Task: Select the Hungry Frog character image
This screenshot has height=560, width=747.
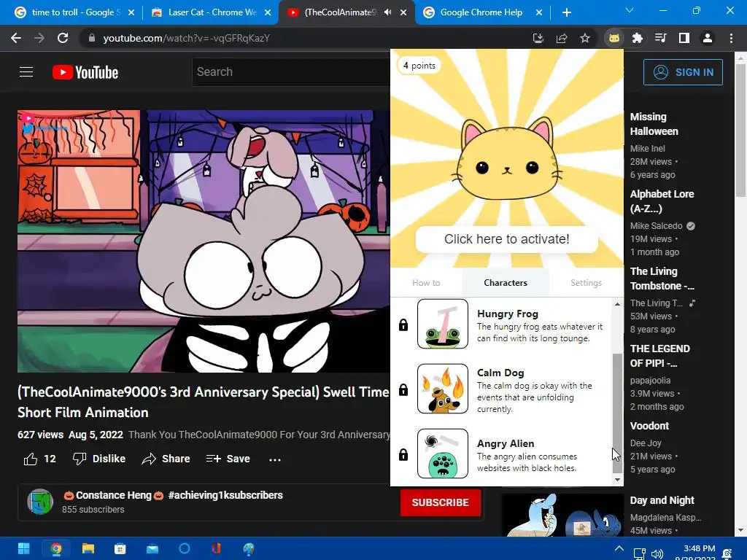Action: click(443, 324)
